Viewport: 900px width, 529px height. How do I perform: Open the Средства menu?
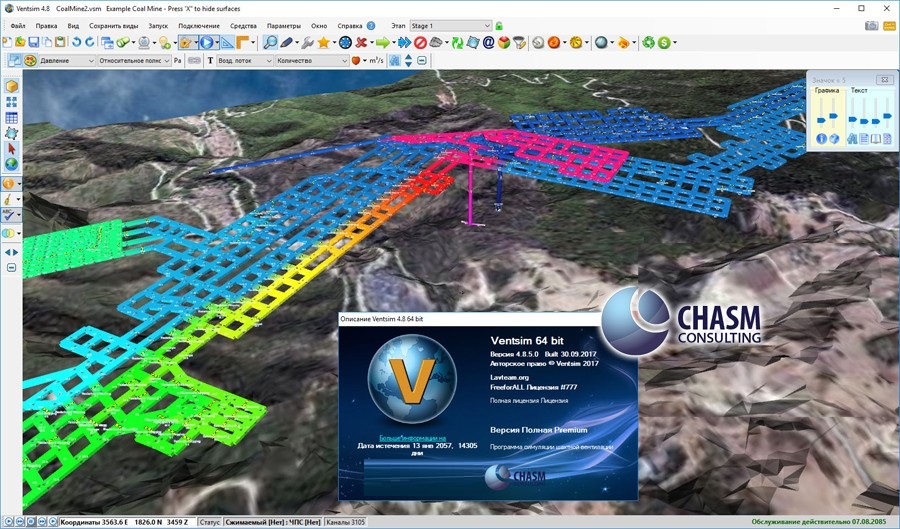pyautogui.click(x=243, y=26)
